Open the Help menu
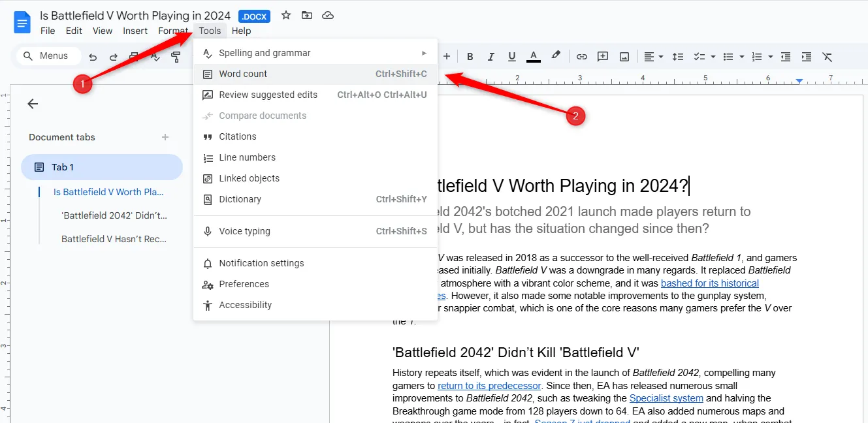The width and height of the screenshot is (868, 423). (241, 31)
